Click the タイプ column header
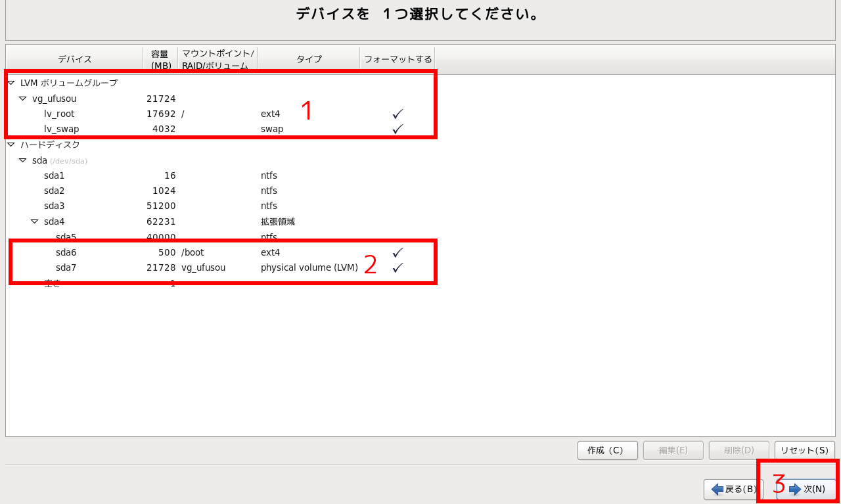Screen dimensions: 841x504 [309, 59]
